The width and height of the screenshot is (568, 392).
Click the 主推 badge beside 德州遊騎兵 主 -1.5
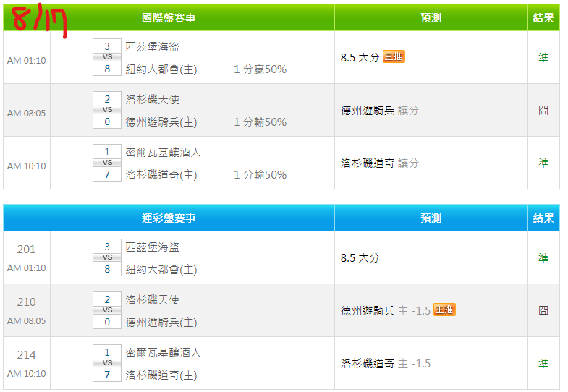444,310
